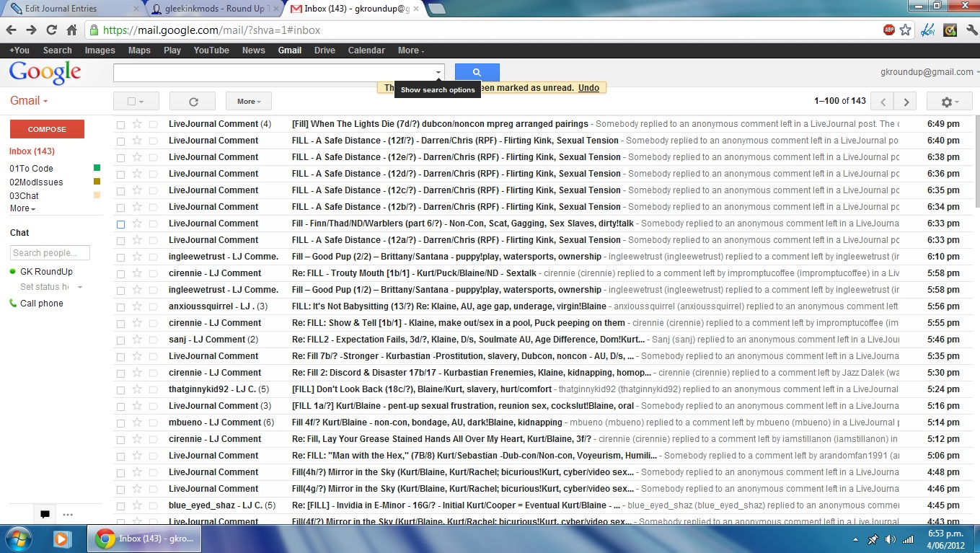Open the volume speaker tray icon
980x553 pixels.
891,539
